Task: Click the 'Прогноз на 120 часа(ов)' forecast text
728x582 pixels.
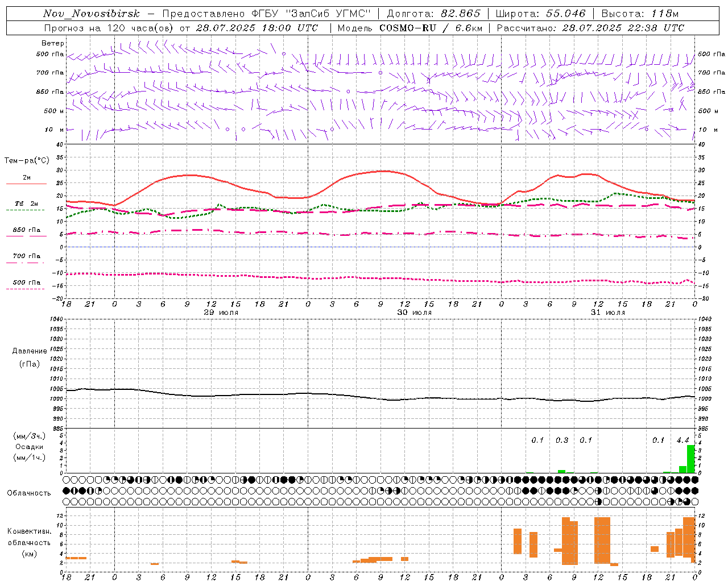Action: tap(109, 28)
